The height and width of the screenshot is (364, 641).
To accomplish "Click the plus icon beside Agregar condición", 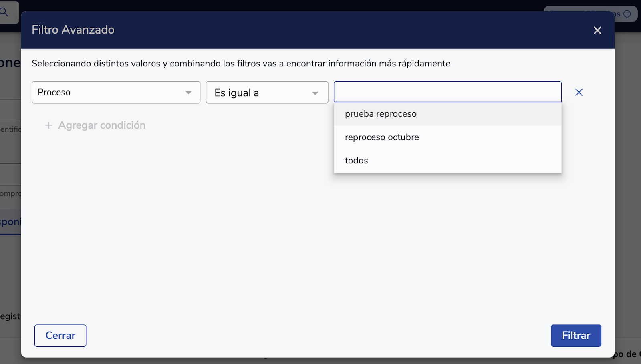I will 49,125.
